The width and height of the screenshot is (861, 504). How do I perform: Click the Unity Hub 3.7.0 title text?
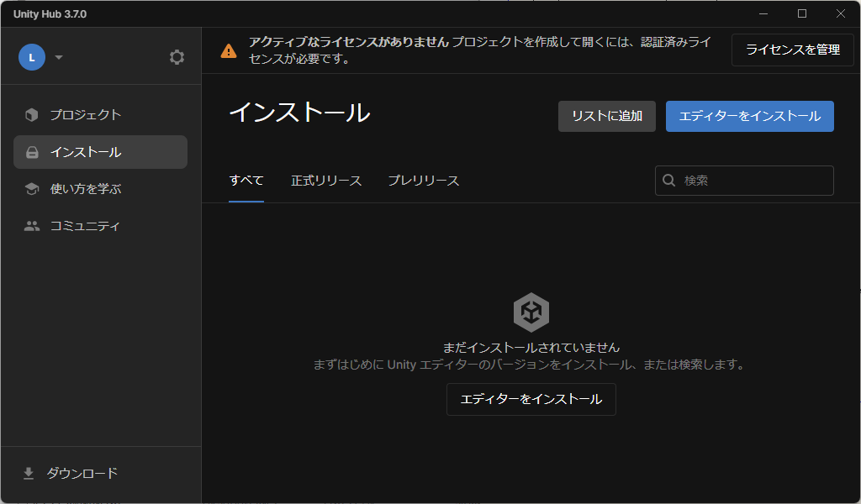(x=50, y=14)
